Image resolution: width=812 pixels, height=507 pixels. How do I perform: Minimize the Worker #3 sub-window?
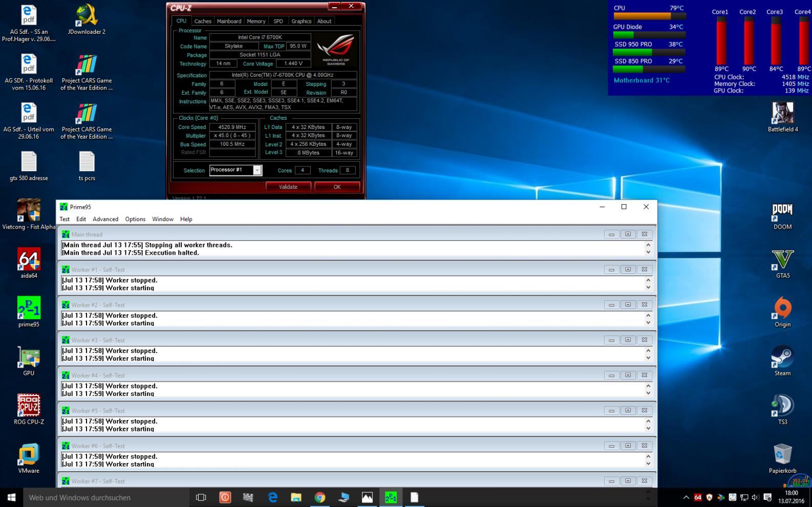611,340
